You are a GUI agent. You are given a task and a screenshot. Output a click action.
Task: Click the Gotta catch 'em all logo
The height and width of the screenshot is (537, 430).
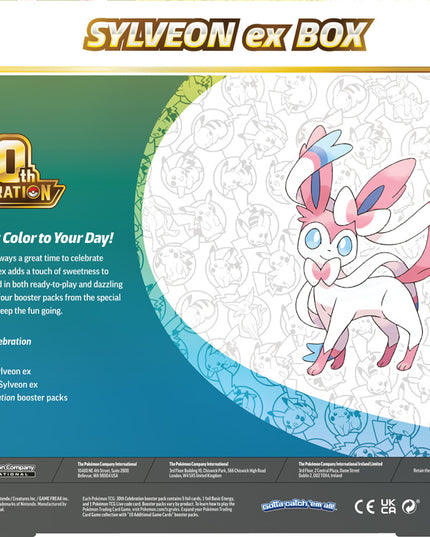[299, 506]
